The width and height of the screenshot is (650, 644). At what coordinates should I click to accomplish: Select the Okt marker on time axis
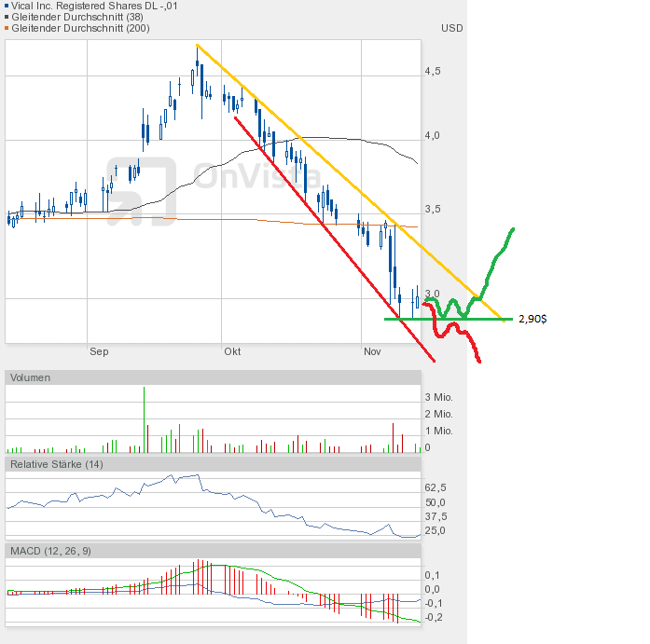click(x=232, y=351)
